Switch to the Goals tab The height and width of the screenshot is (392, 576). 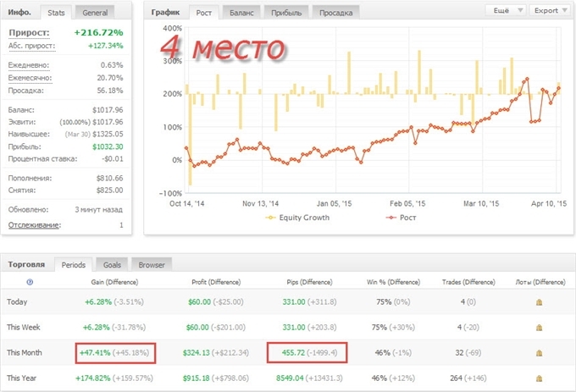[x=109, y=264]
